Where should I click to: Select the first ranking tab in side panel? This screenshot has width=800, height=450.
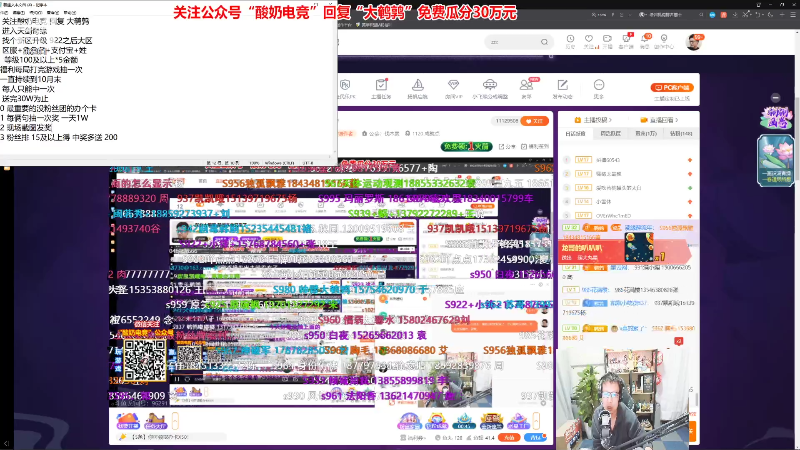[576, 134]
